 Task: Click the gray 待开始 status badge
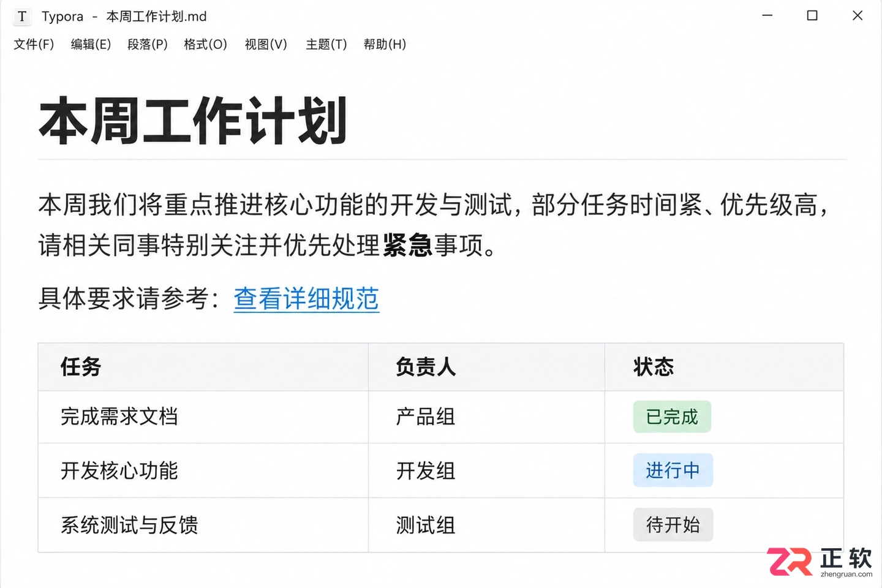673,525
